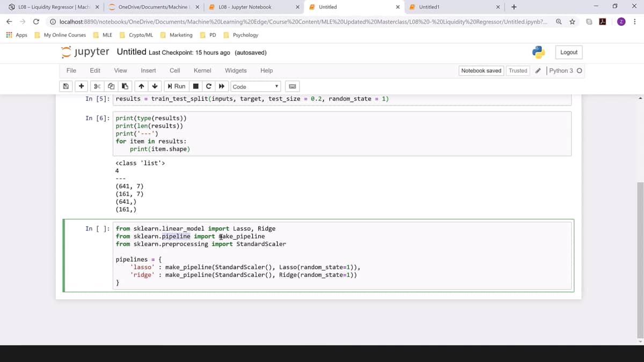644x362 pixels.
Task: Click the pencil edit mode indicator
Action: tap(538, 70)
